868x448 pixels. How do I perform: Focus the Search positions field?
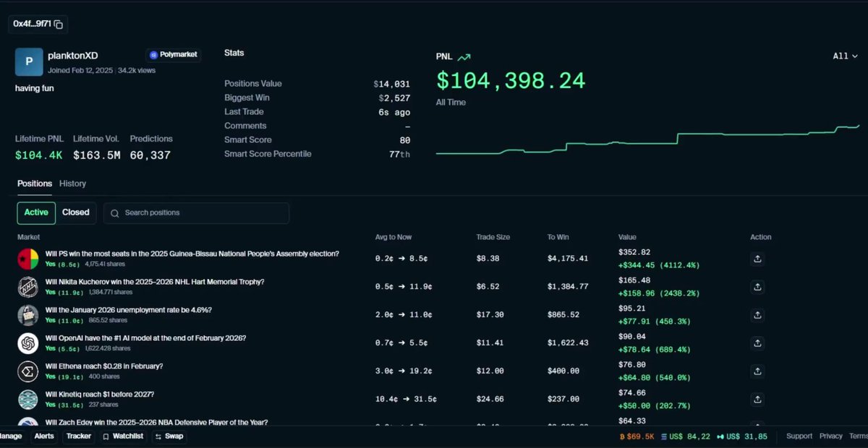[197, 212]
